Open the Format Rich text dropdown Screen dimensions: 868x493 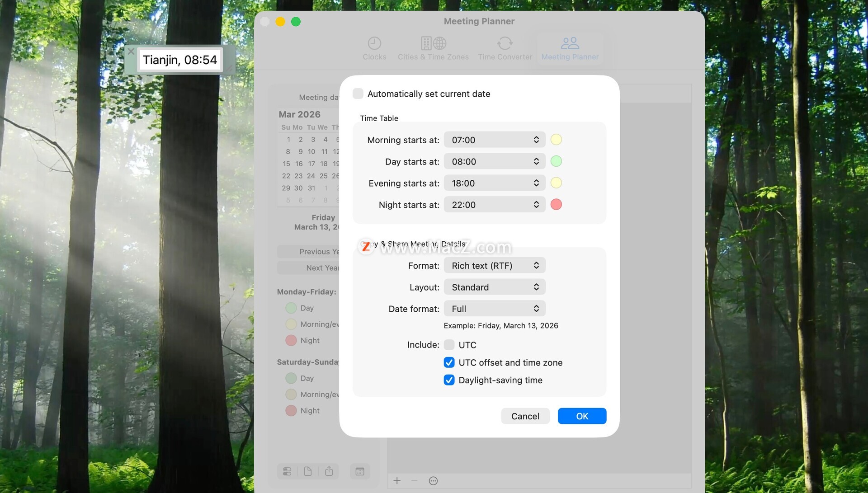pyautogui.click(x=495, y=266)
